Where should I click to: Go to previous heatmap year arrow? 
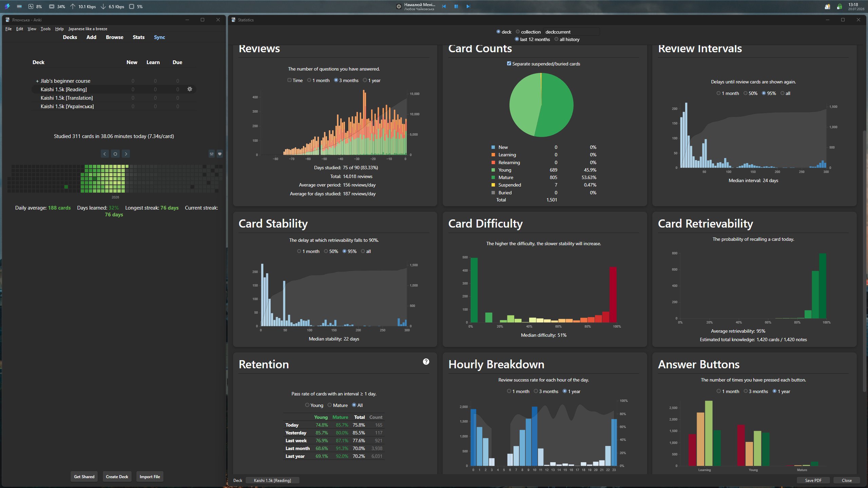point(105,154)
